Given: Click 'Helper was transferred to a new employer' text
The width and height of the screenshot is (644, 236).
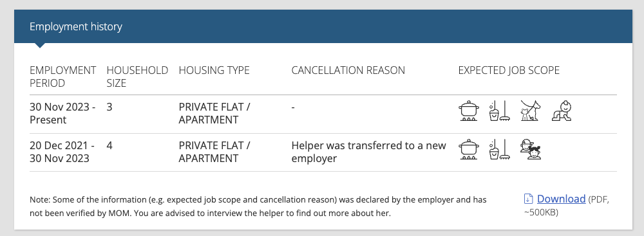Looking at the screenshot, I should click(x=368, y=152).
